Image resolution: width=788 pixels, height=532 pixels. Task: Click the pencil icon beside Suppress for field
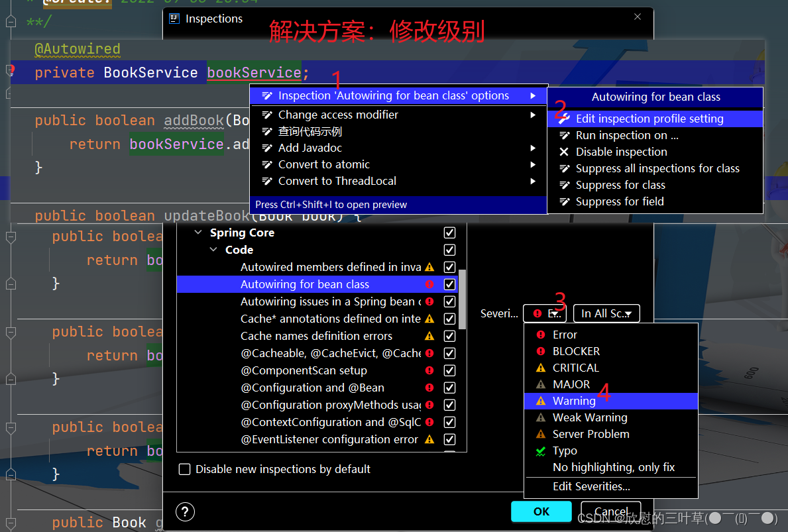[565, 201]
